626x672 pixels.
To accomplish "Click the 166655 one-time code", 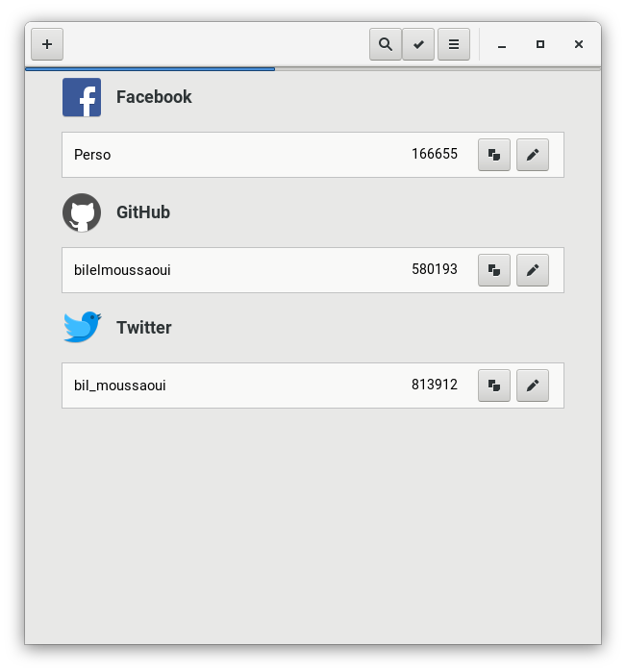I will tap(435, 154).
